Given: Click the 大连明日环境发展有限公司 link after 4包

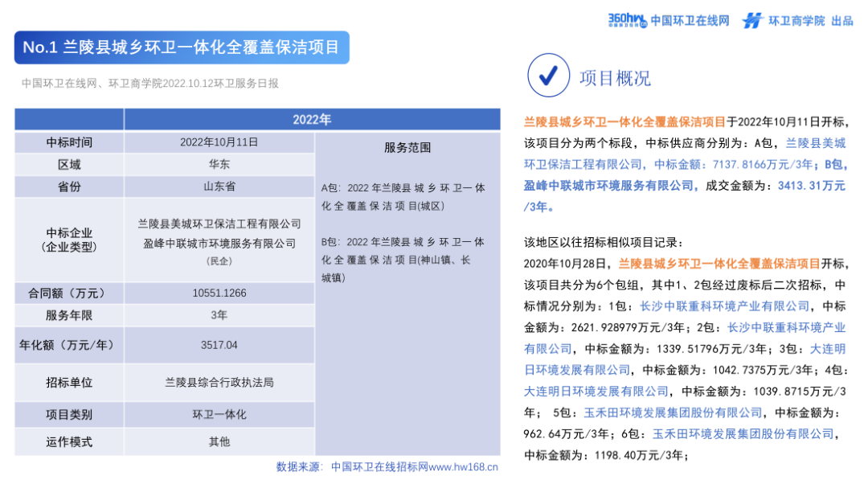Looking at the screenshot, I should (596, 392).
